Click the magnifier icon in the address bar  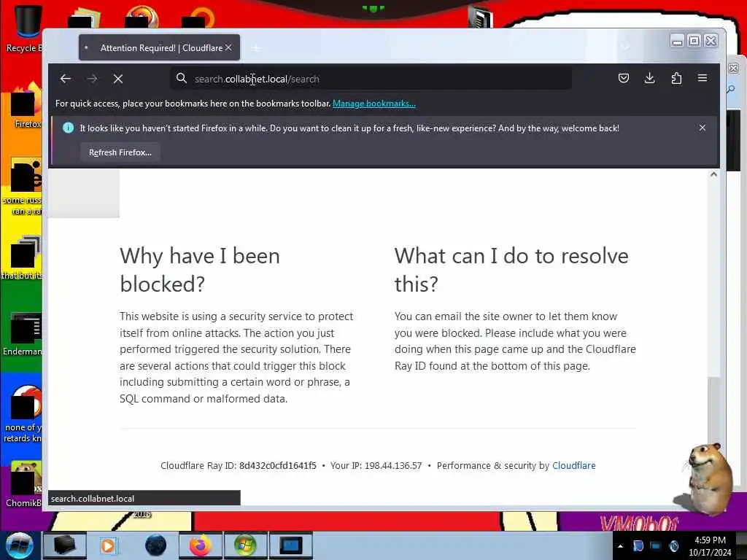[x=182, y=78]
